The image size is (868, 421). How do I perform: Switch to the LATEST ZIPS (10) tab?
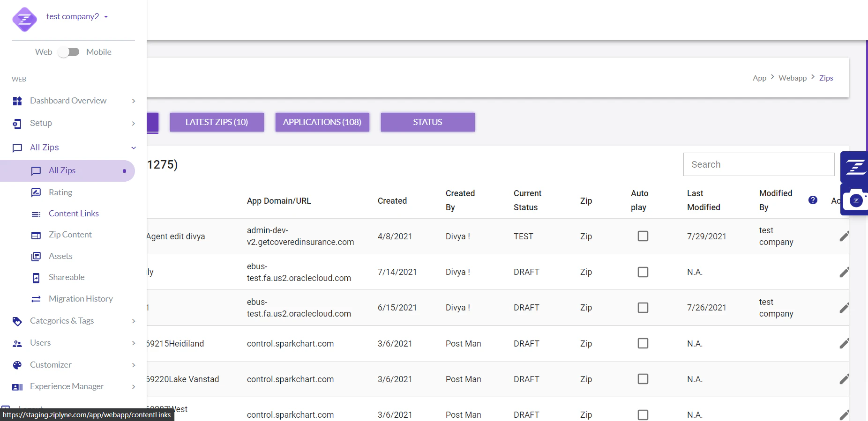tap(217, 122)
